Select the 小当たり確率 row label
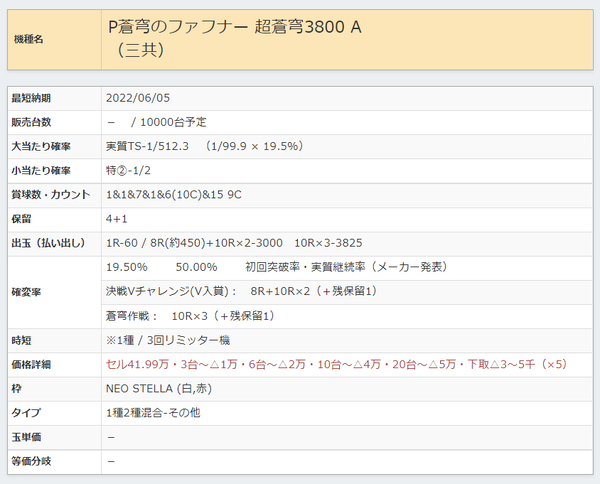The image size is (600, 484). point(41,171)
